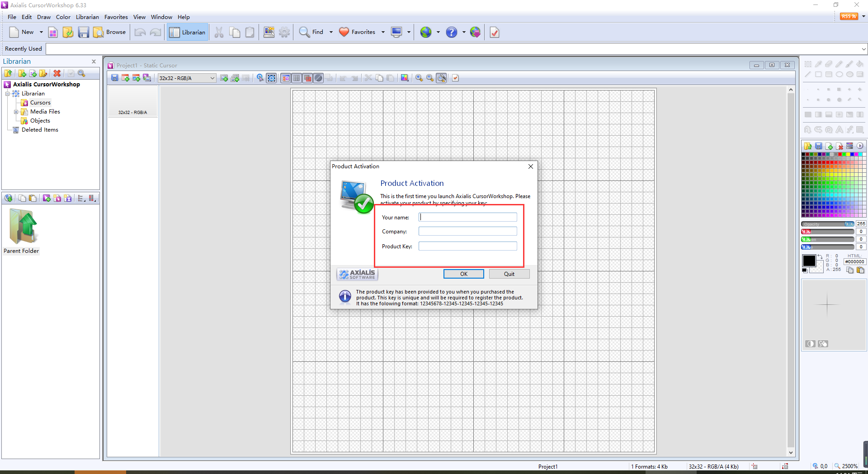Click the Product Key input field
The image size is (868, 474).
pyautogui.click(x=468, y=246)
